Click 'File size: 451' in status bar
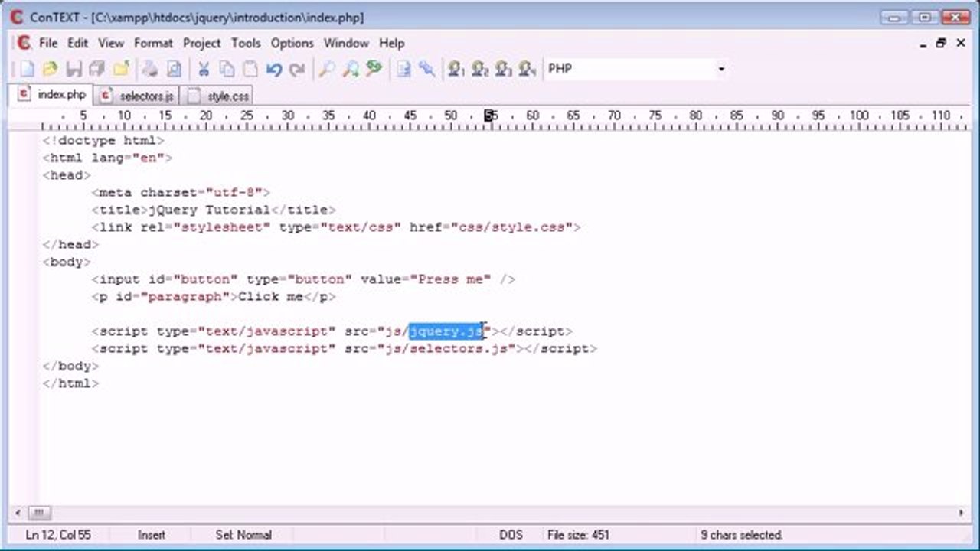This screenshot has width=980, height=551. click(x=579, y=535)
